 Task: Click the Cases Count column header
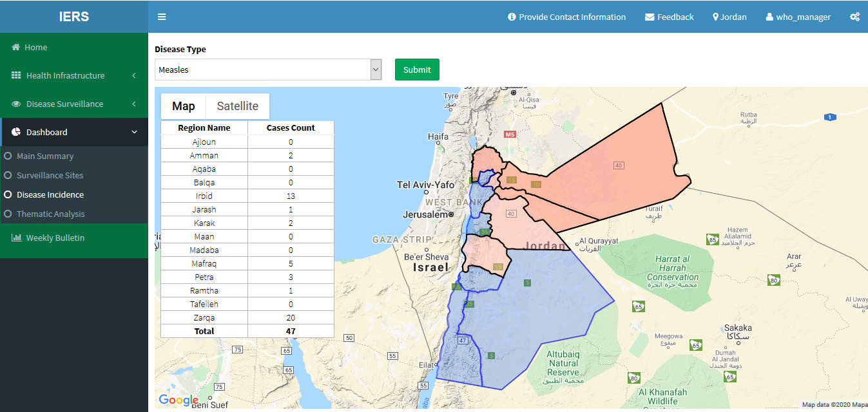point(291,127)
